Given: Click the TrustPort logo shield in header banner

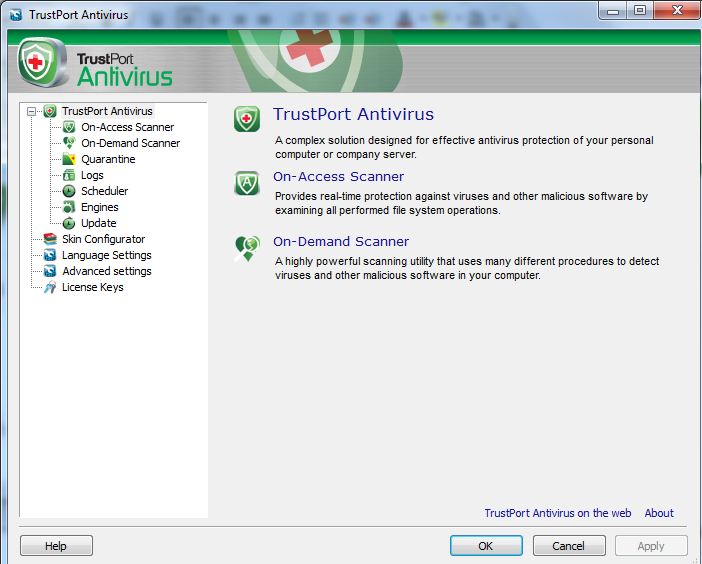Looking at the screenshot, I should click(42, 63).
